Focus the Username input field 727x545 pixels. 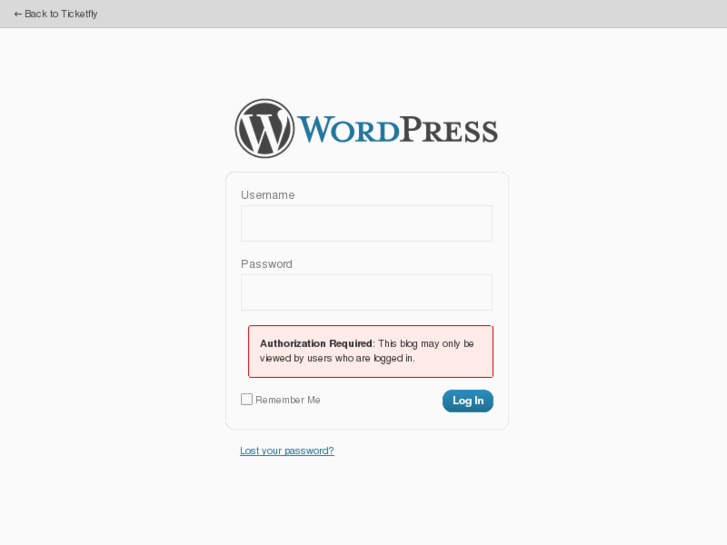point(366,224)
